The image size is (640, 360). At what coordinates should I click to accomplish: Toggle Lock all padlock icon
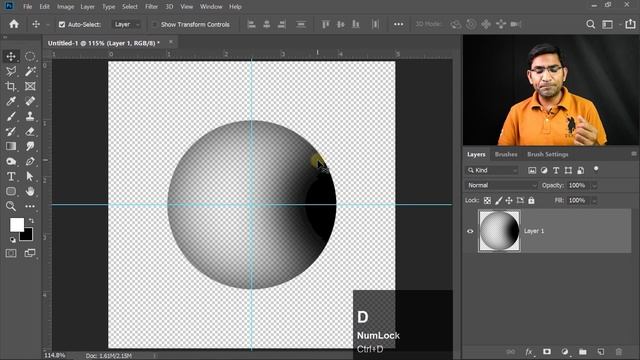(531, 200)
